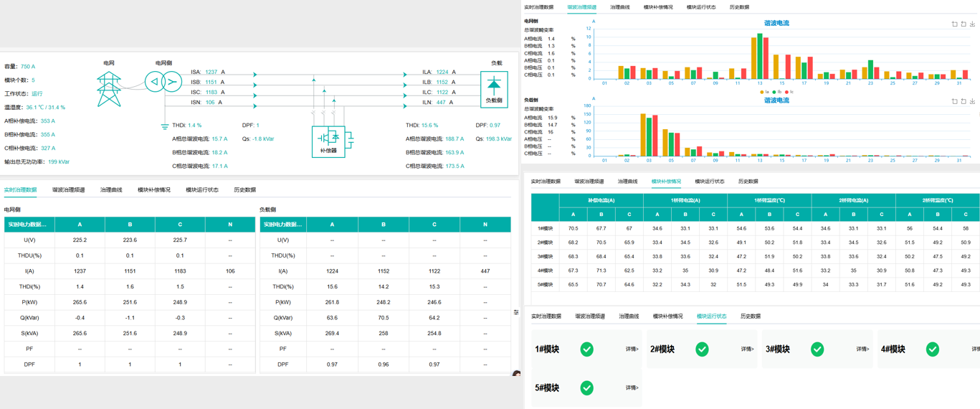
Task: Download the bottom 谐波电流 chart image
Action: point(972,101)
